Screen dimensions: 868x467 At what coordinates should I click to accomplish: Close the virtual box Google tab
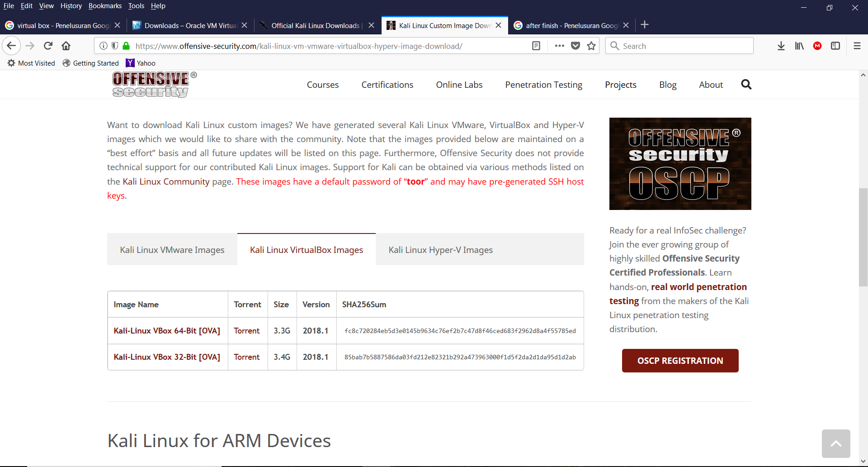point(117,25)
